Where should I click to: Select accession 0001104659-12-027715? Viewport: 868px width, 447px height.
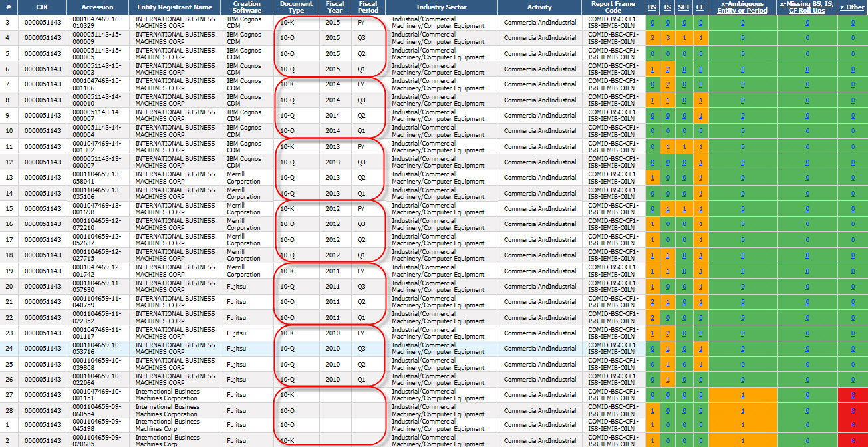pyautogui.click(x=97, y=255)
